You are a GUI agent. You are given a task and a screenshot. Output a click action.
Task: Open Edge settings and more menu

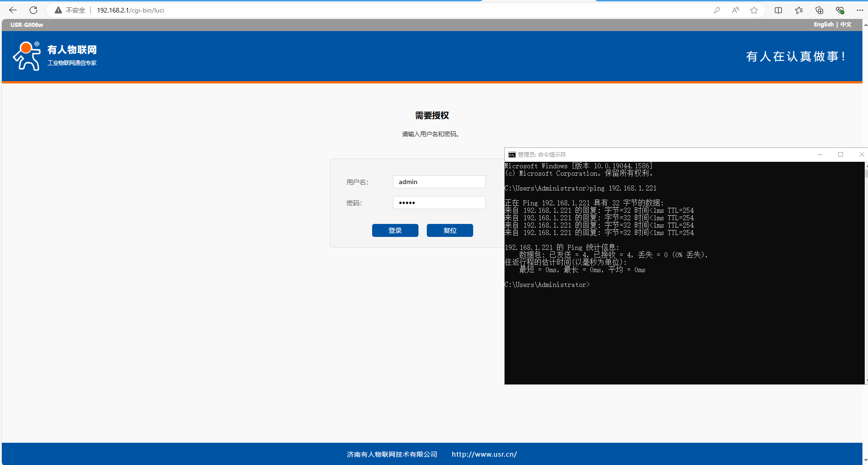860,10
